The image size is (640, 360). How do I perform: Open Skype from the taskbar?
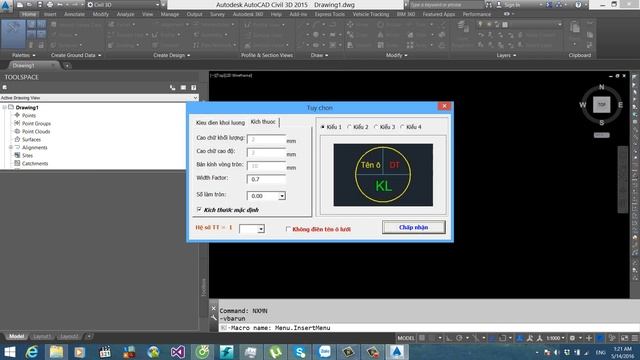tap(300, 352)
